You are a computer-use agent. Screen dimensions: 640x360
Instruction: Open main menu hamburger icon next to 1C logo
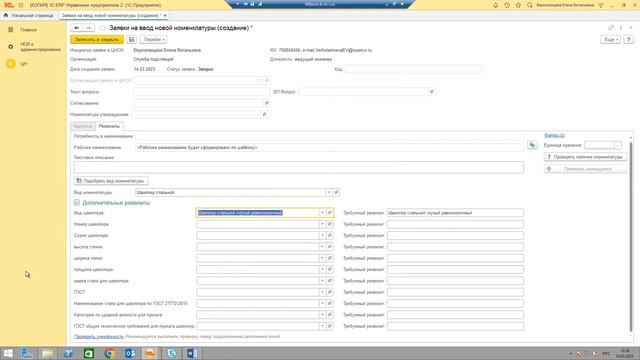(x=21, y=5)
